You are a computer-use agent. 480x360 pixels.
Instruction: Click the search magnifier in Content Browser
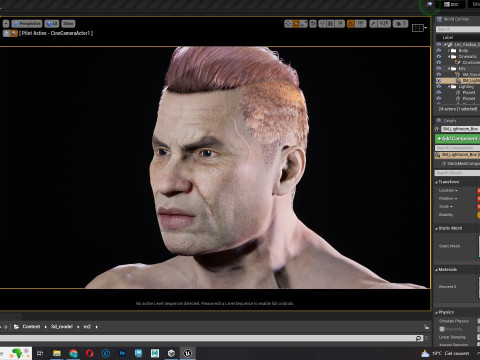pos(419,338)
